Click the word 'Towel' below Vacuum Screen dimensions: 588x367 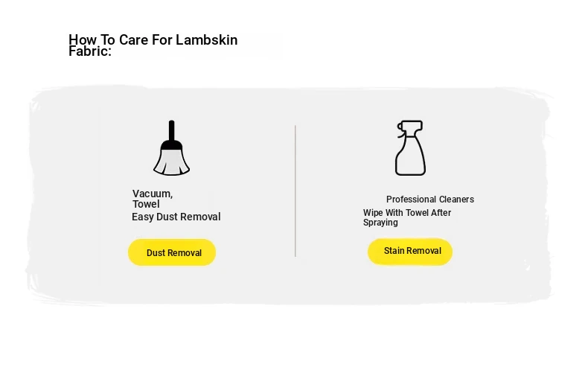tap(146, 204)
